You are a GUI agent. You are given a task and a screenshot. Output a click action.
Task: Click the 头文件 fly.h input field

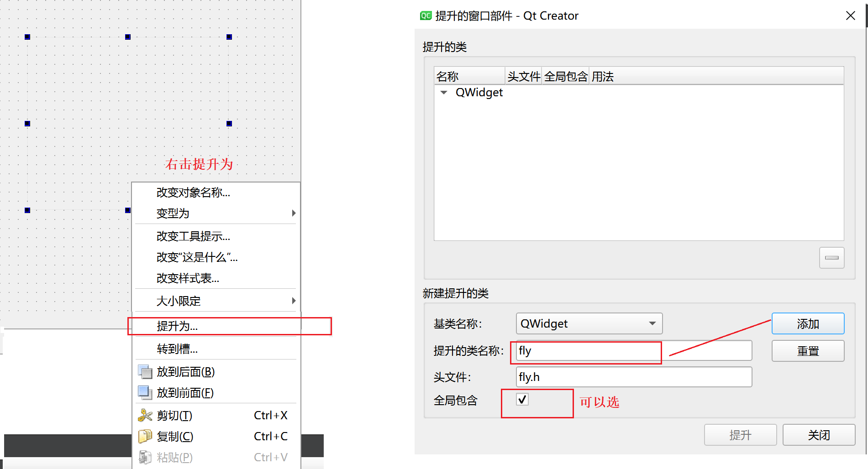coord(634,377)
